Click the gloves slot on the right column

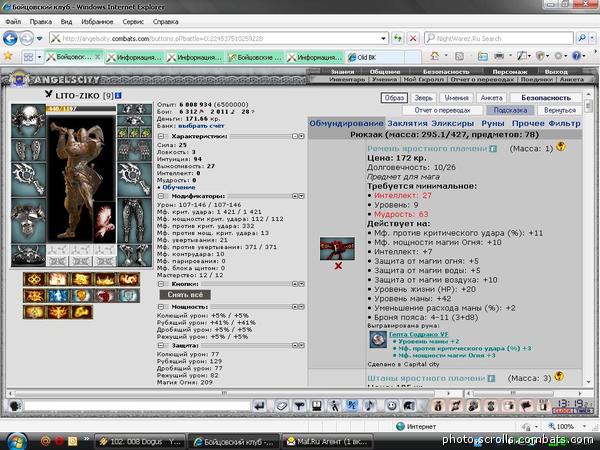coord(134,150)
